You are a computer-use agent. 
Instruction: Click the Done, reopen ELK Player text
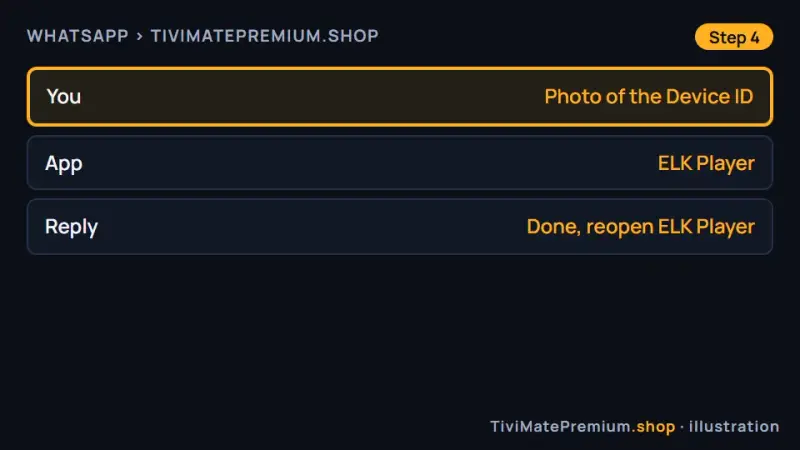[x=640, y=227]
